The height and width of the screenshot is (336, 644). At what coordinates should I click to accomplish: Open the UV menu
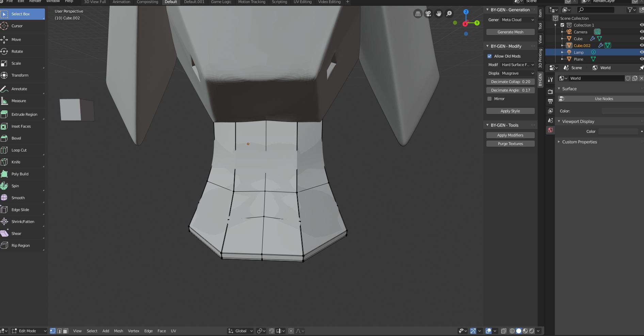[x=173, y=331]
